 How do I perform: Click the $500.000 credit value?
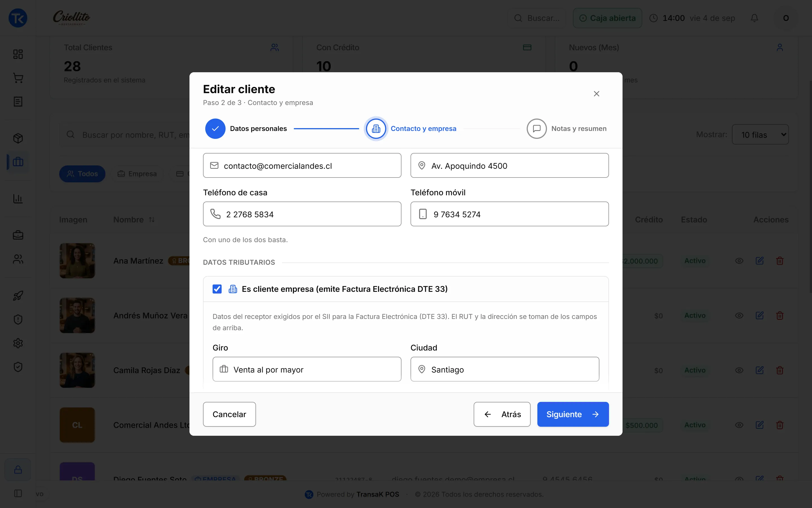point(641,425)
